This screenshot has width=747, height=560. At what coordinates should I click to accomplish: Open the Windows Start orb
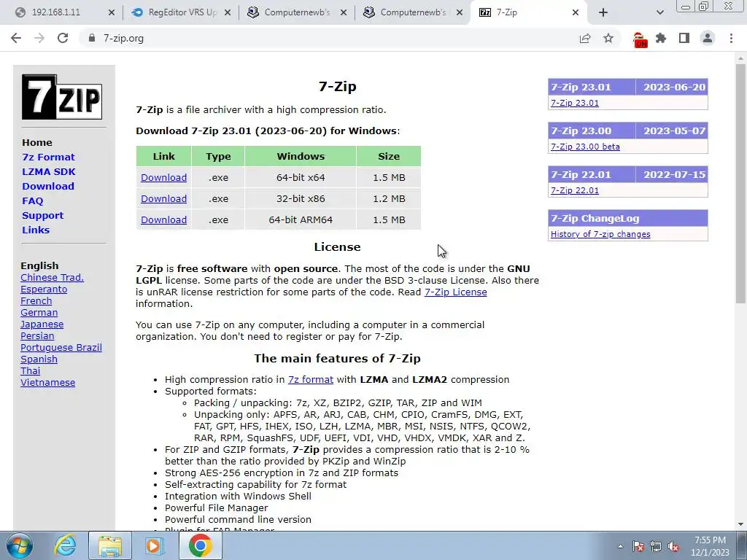20,545
